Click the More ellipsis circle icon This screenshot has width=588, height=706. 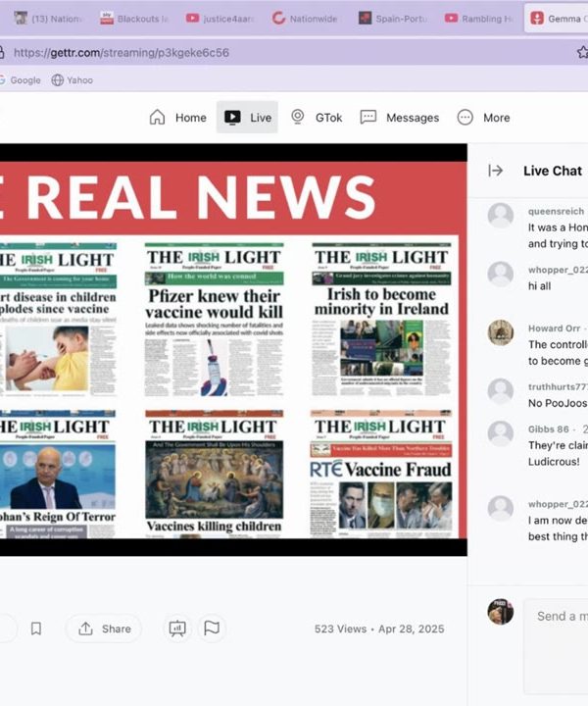(x=465, y=118)
